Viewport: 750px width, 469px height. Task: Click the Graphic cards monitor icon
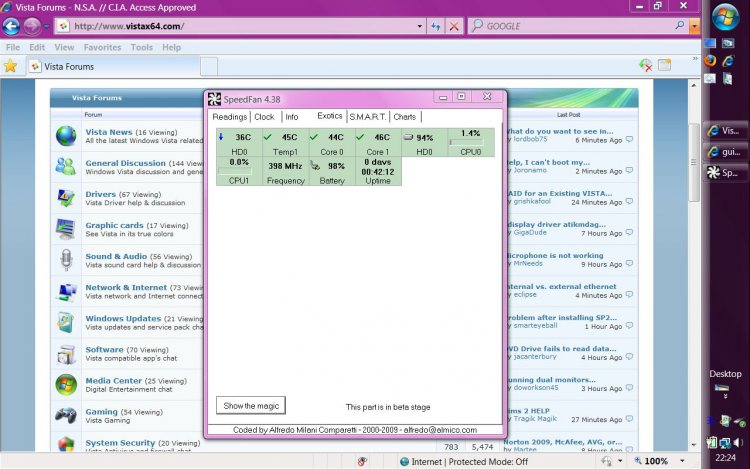point(66,229)
